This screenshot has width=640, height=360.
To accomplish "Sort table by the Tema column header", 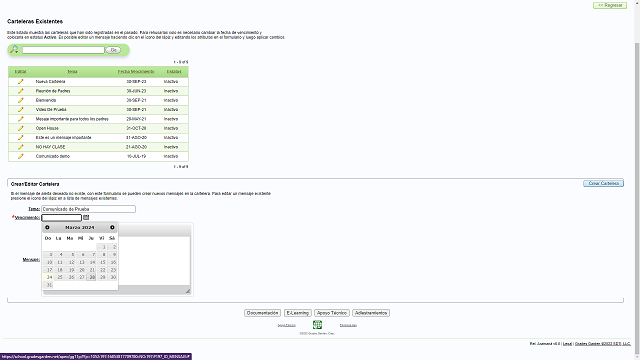I will point(72,71).
